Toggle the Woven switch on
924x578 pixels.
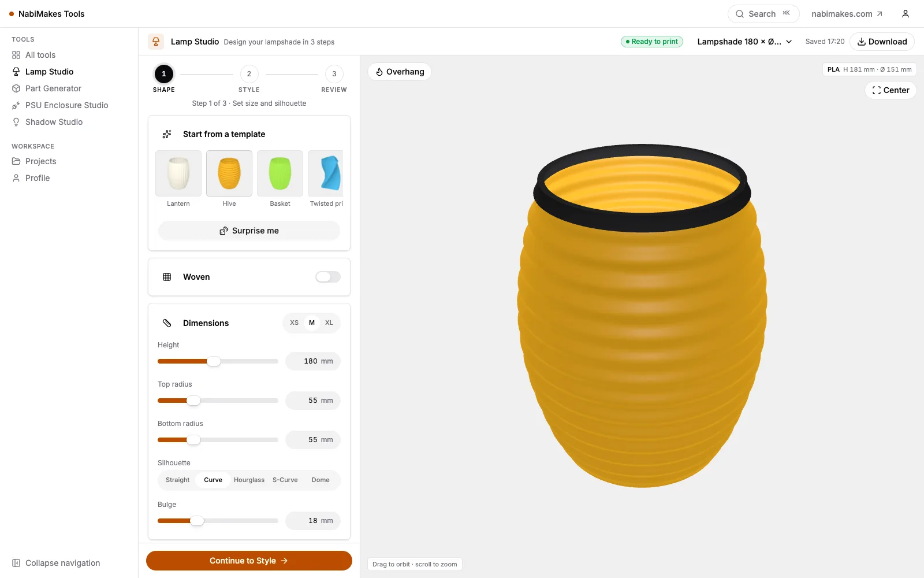pyautogui.click(x=328, y=277)
